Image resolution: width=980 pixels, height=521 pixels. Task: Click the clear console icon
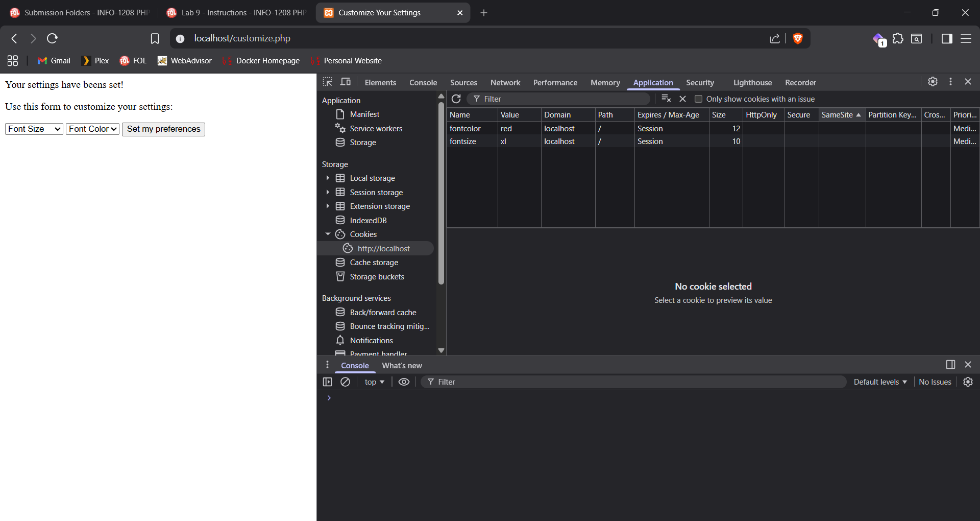click(346, 382)
